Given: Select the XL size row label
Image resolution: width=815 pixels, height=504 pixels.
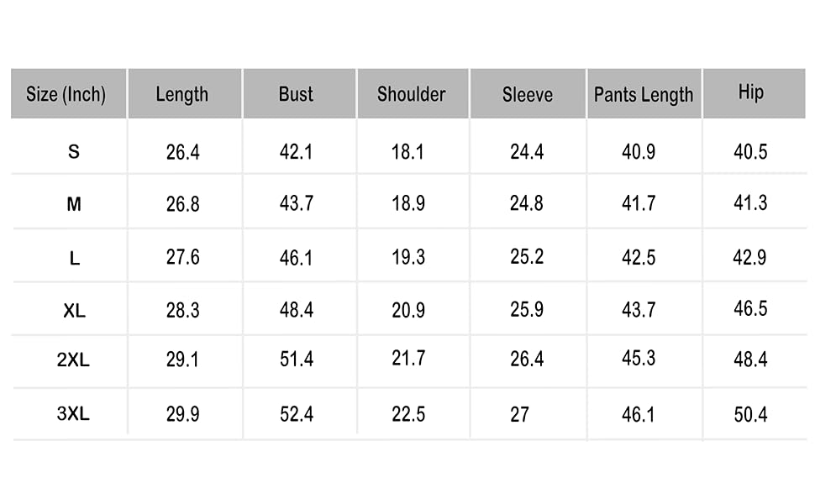Looking at the screenshot, I should pyautogui.click(x=74, y=311).
